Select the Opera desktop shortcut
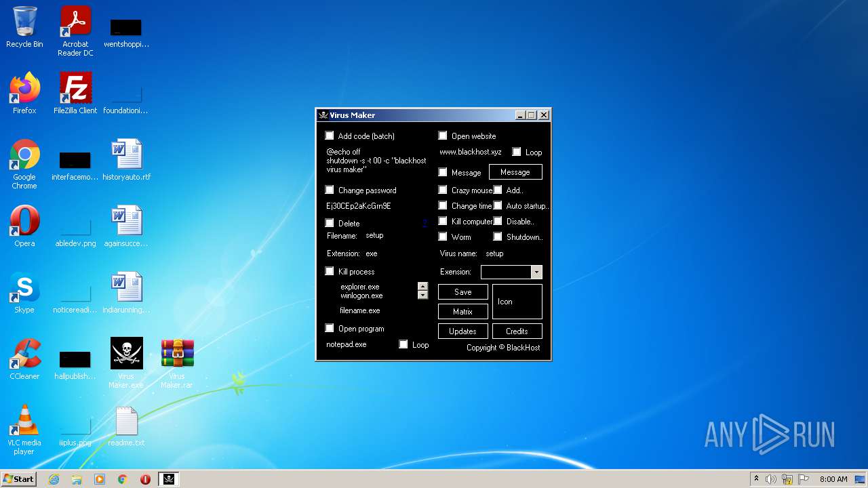 24,226
